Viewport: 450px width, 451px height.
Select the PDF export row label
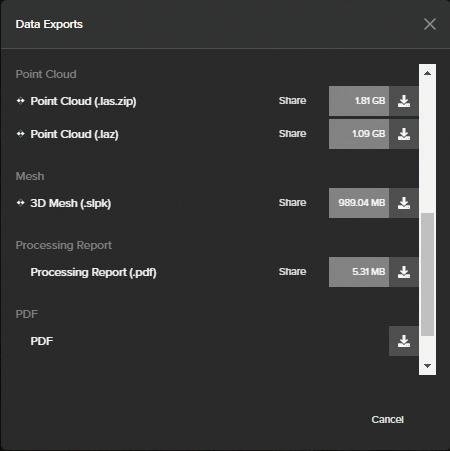[x=42, y=341]
